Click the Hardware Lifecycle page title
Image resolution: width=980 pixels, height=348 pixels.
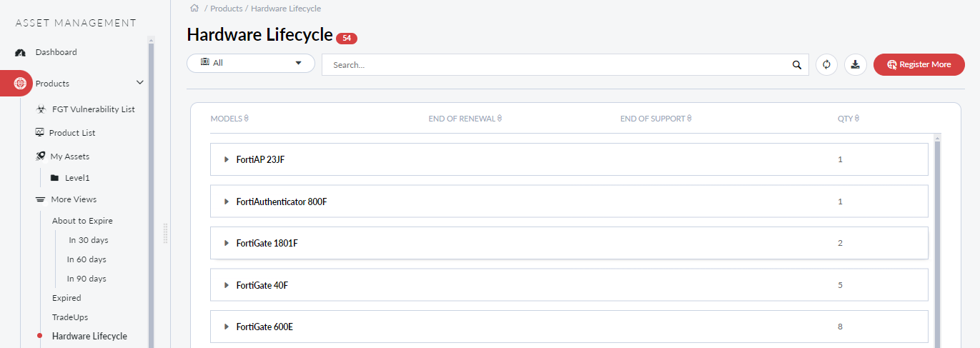tap(259, 34)
